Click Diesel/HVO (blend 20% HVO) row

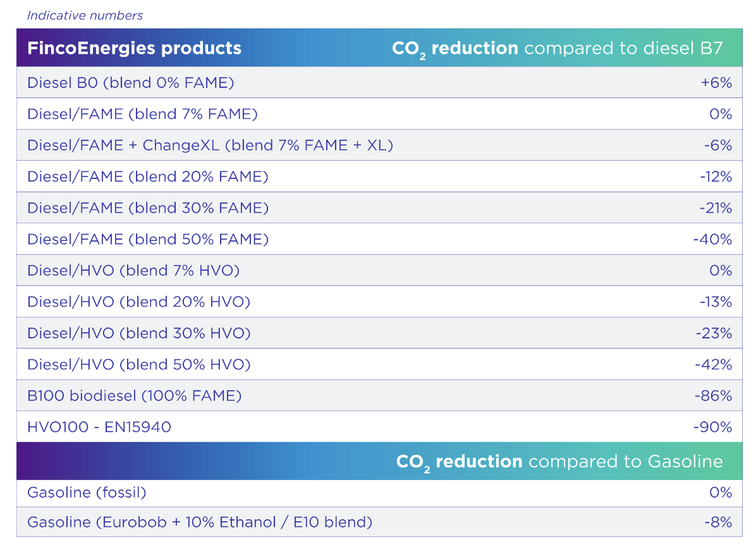point(138,302)
